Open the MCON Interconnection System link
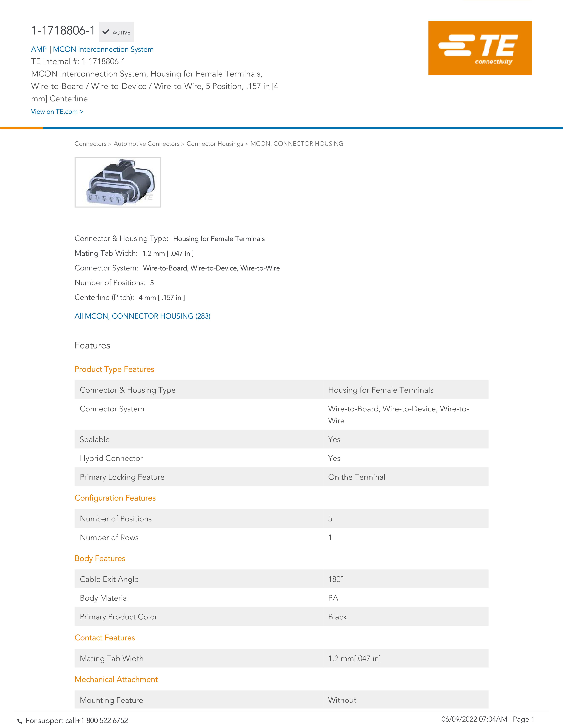 (103, 49)
